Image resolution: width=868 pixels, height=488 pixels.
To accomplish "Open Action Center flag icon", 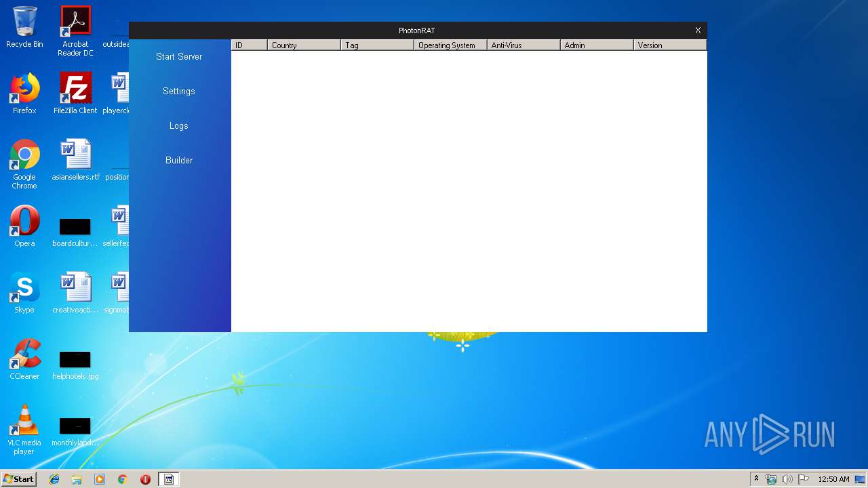I will [803, 479].
